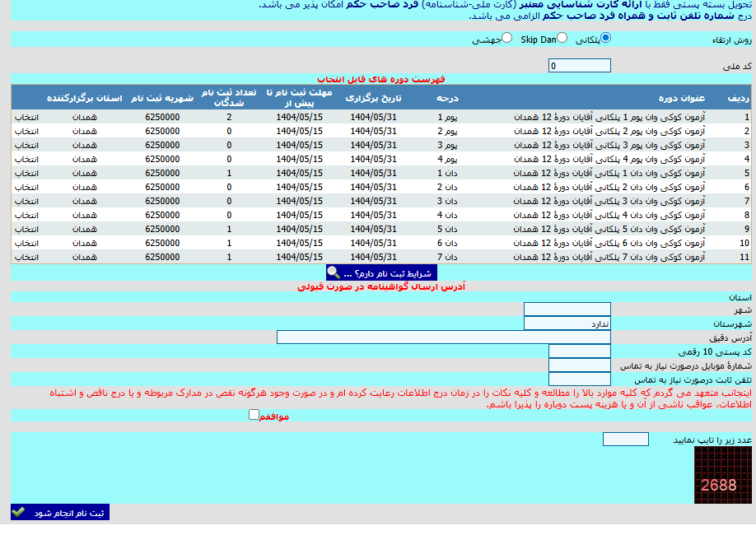756x535 pixels.
Task: Click انتخاب for row 5, دان 1
Action: pos(26,173)
